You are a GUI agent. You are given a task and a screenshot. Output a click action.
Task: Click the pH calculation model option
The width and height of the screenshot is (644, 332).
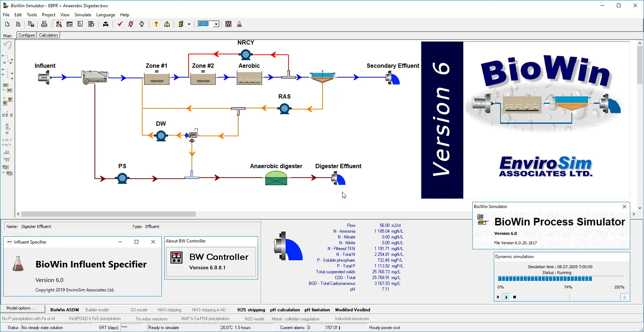coord(285,310)
